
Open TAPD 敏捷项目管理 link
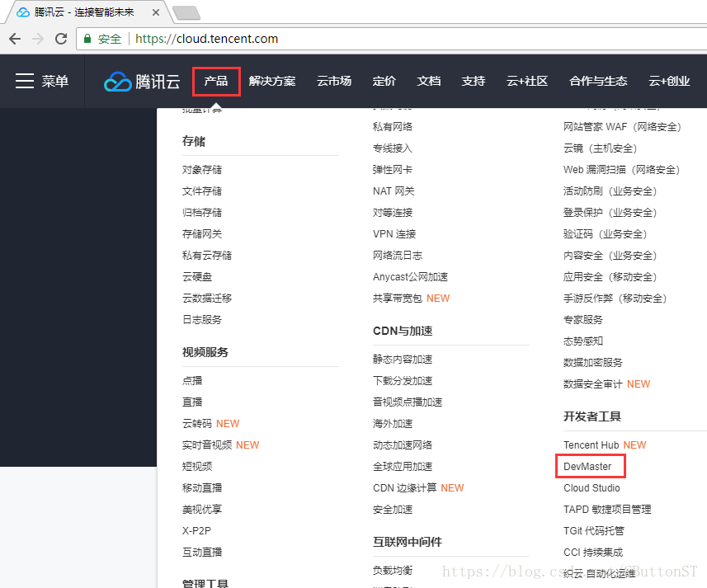click(607, 509)
